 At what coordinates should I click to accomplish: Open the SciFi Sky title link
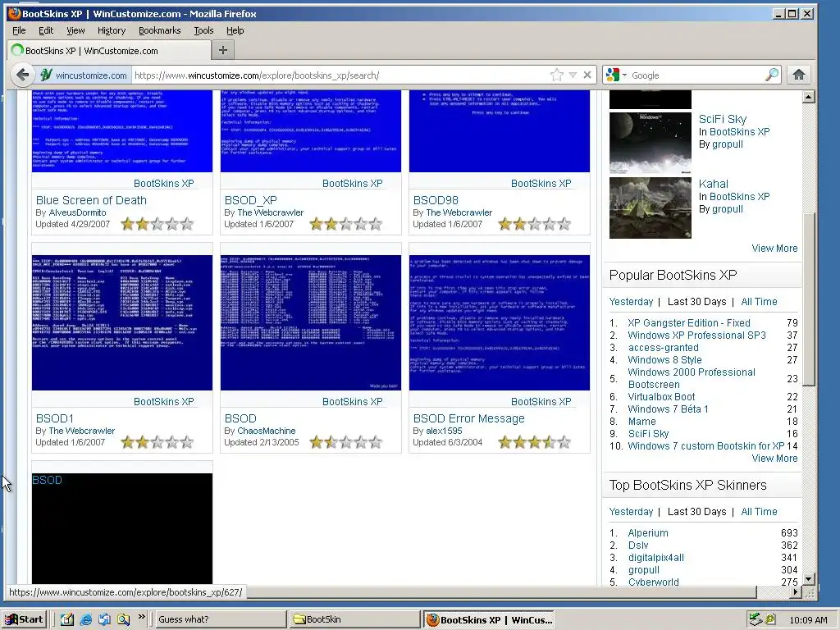(722, 119)
